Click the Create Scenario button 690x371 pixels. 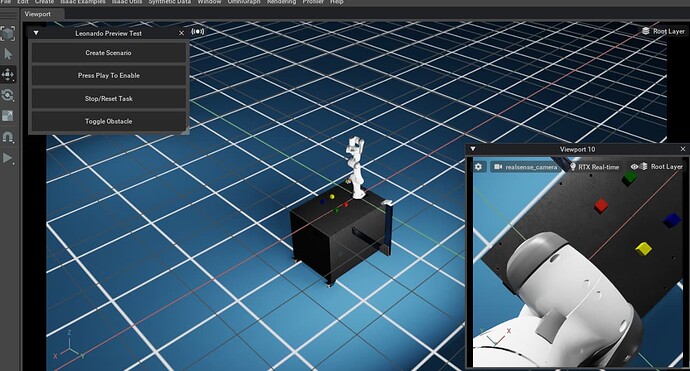[108, 53]
